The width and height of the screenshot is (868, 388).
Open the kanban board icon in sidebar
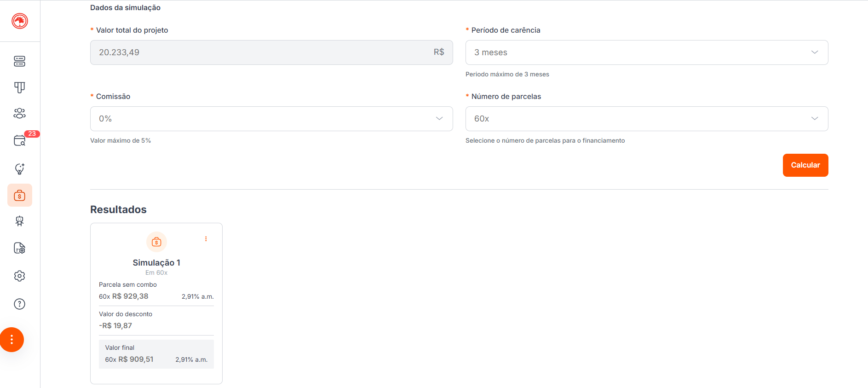pos(19,87)
